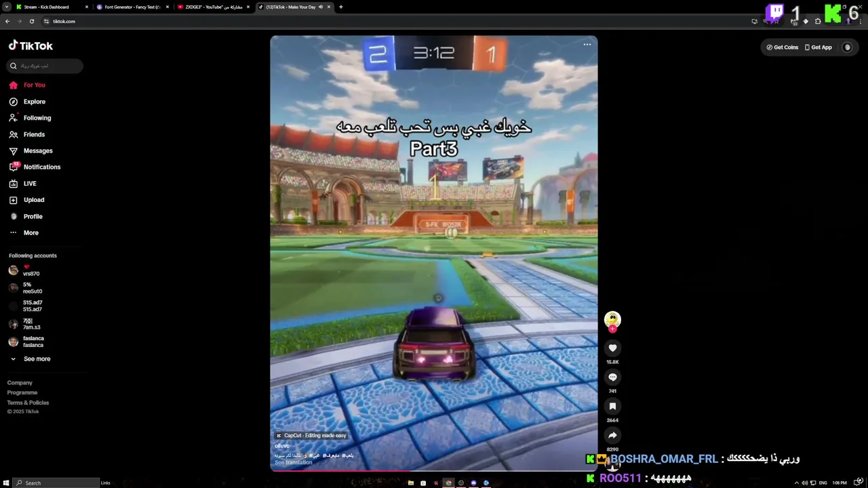Click the video to pause playback
The height and width of the screenshot is (488, 868).
[434, 253]
